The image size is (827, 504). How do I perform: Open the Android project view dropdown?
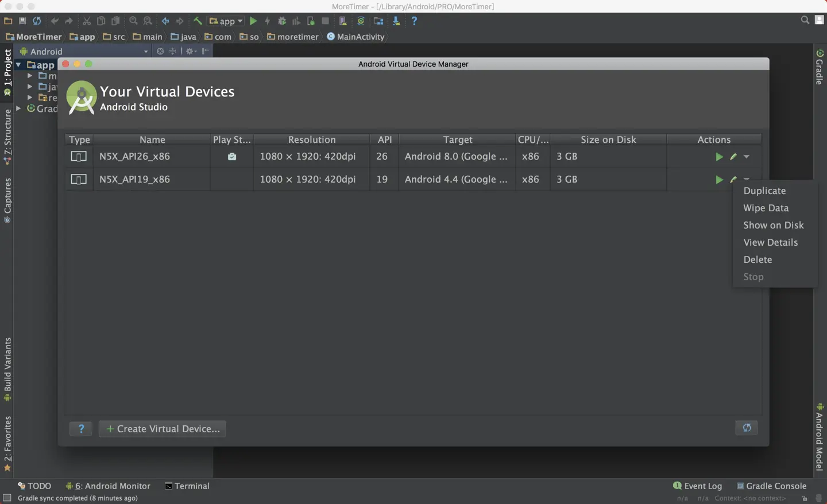tap(84, 51)
